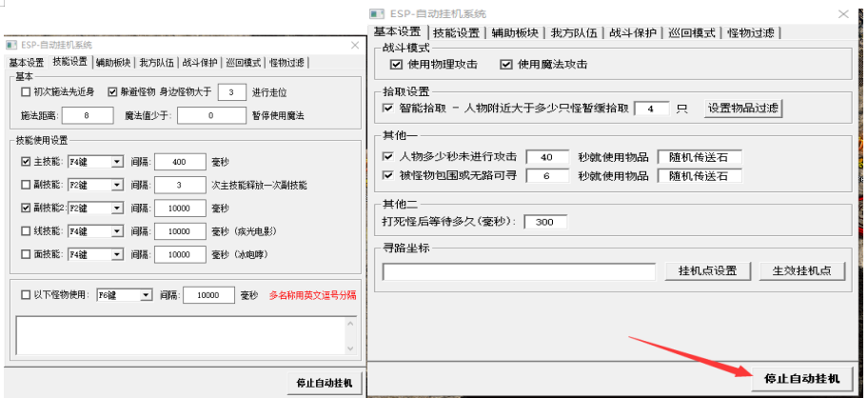Open 巡回模式 tab in the skill-settings window

[243, 63]
